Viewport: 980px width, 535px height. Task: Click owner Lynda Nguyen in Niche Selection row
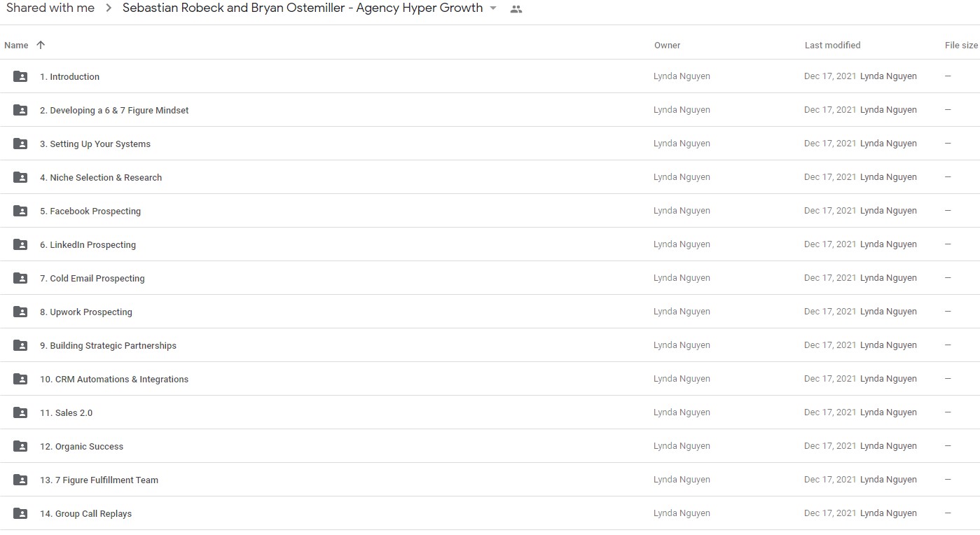point(682,177)
